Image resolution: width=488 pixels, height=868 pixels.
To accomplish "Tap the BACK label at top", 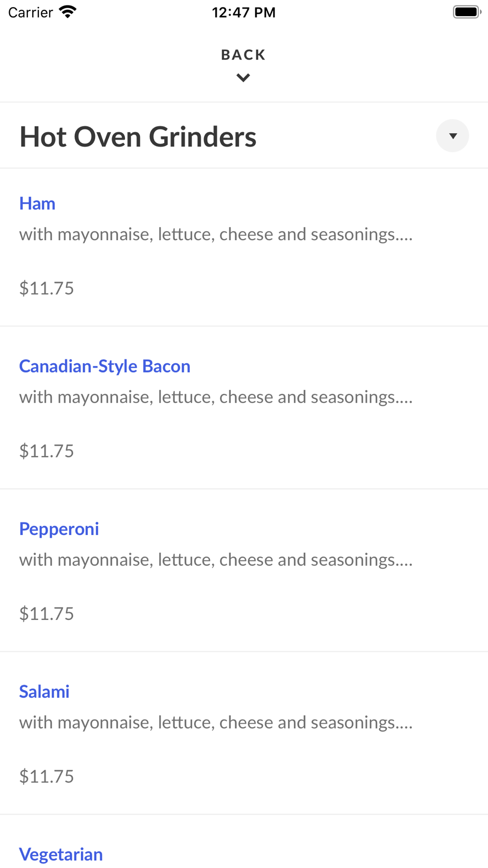I will [x=243, y=55].
